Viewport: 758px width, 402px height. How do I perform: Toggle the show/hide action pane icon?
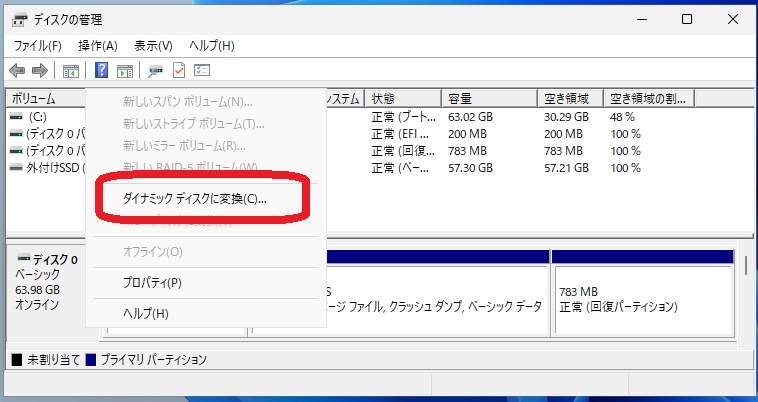(125, 71)
